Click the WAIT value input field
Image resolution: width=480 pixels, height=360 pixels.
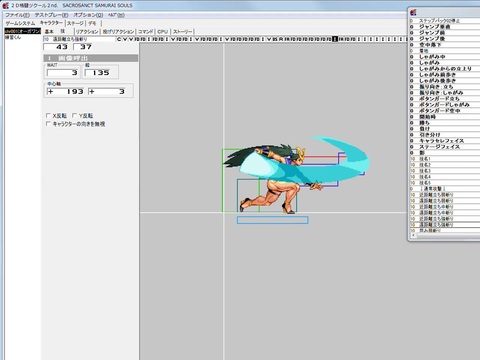pyautogui.click(x=63, y=73)
